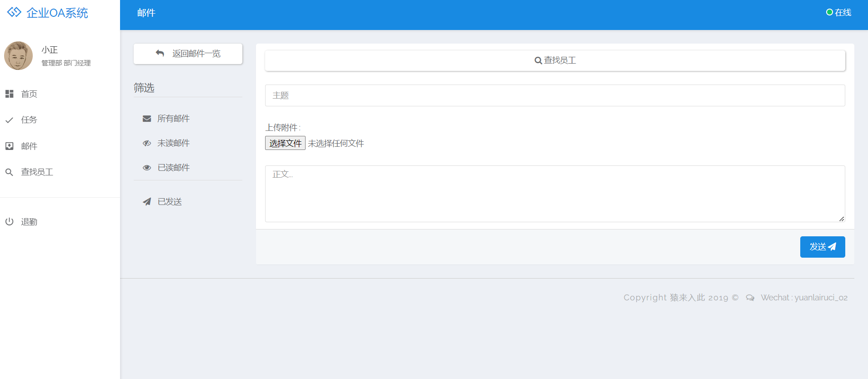
Task: Click the 发送 send button
Action: coord(823,247)
